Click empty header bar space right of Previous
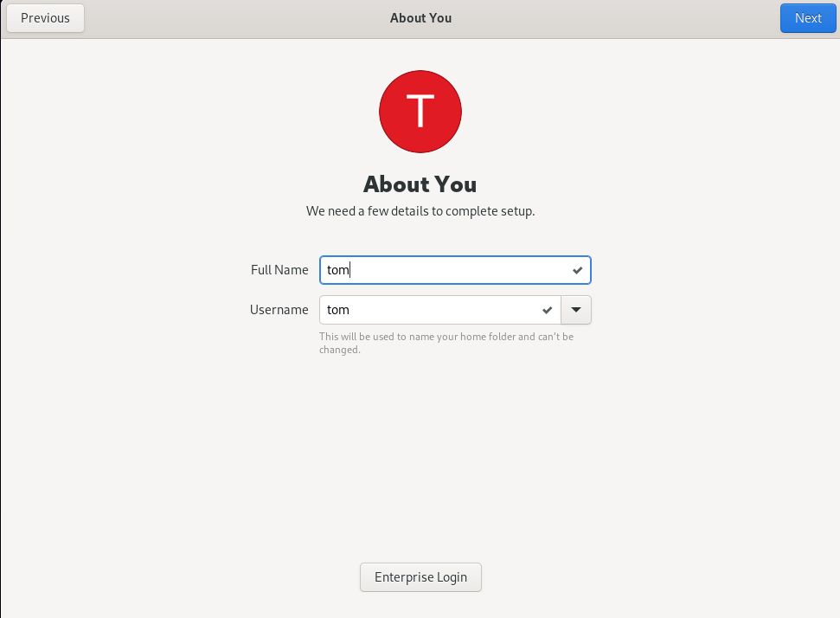Screen dimensions: 840x618 pyautogui.click(x=216, y=18)
